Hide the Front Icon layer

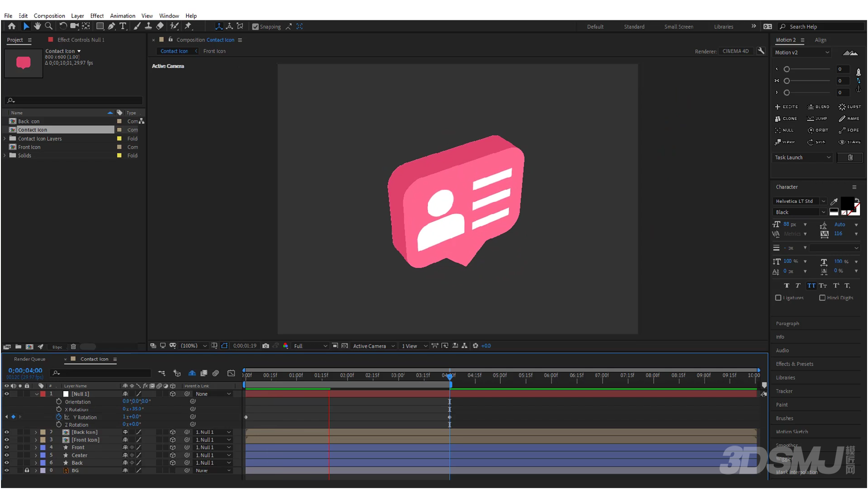pos(7,440)
